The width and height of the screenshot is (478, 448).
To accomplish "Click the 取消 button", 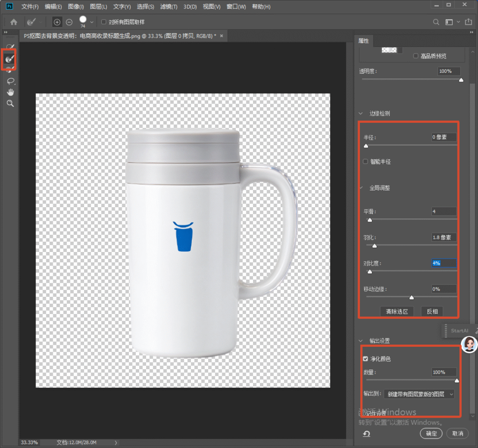I will 457,434.
